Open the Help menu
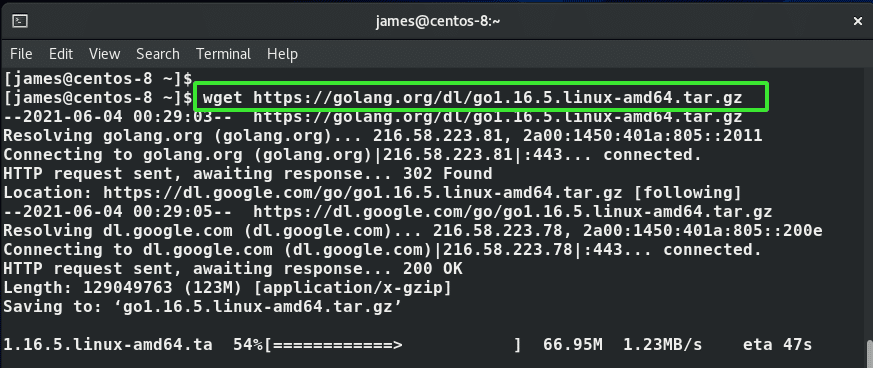 [x=282, y=54]
